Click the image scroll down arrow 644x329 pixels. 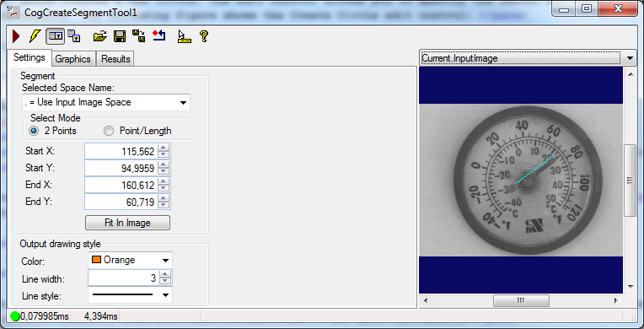point(631,287)
